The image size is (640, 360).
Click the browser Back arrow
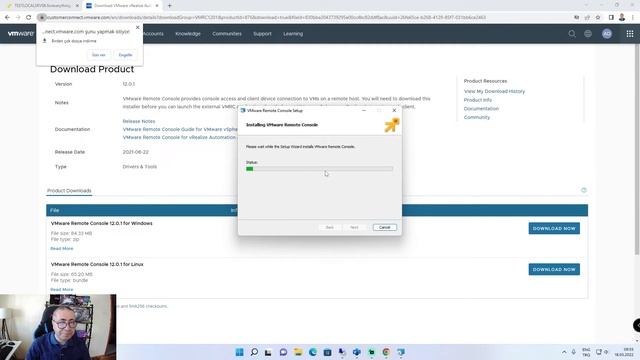[x=7, y=18]
